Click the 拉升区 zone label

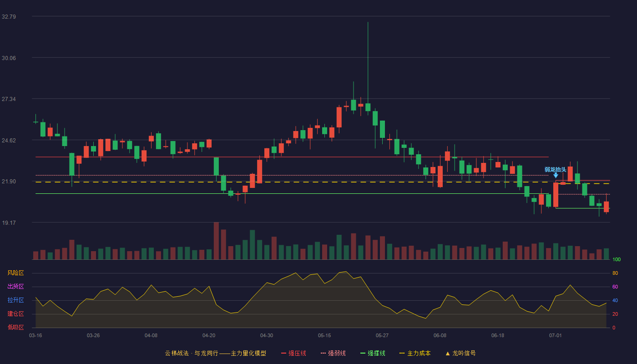coord(16,300)
